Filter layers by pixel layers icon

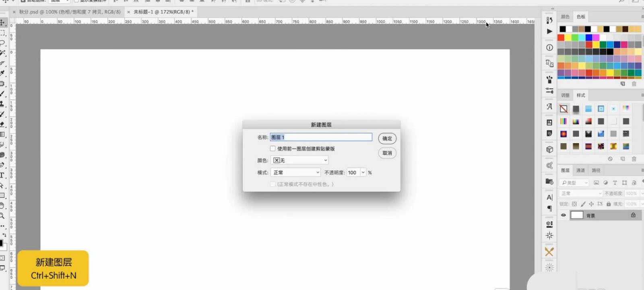tap(596, 183)
